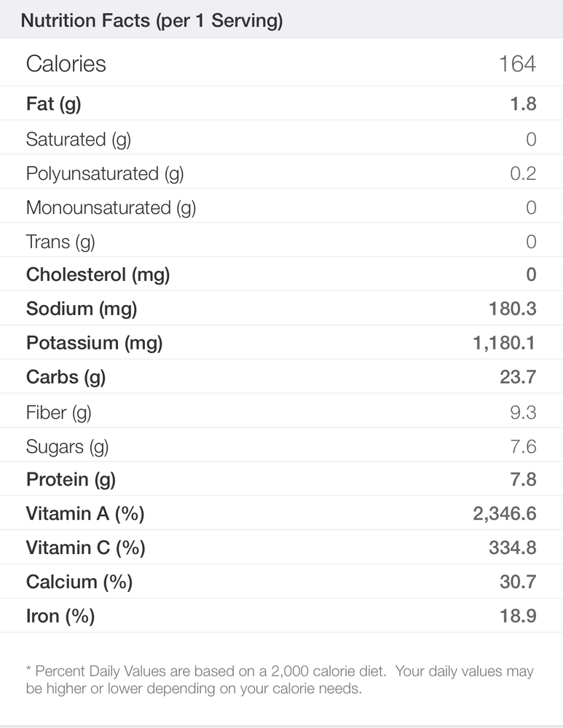Screen dimensions: 563x728
Task: Select the Monounsaturated (g) row
Action: point(281,206)
